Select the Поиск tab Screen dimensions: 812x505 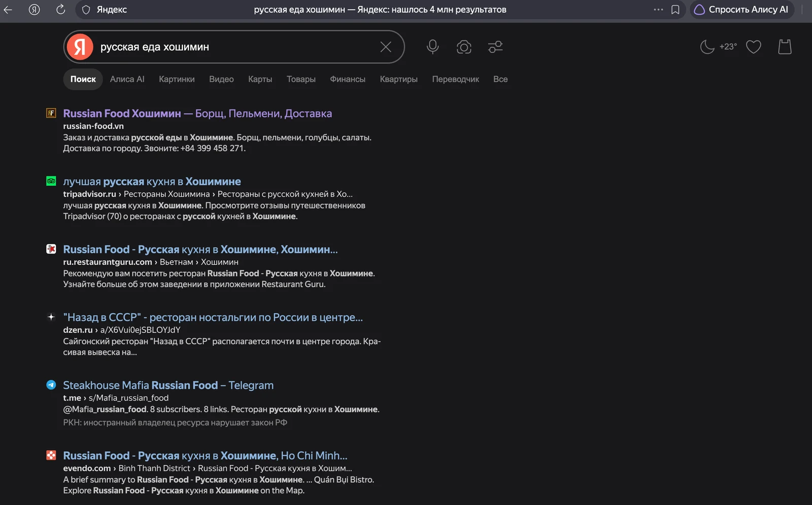click(83, 79)
